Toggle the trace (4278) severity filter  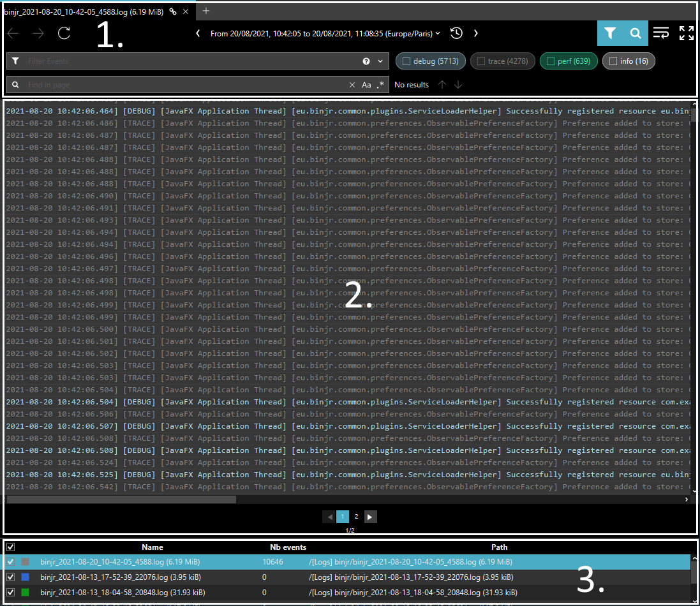click(x=503, y=61)
